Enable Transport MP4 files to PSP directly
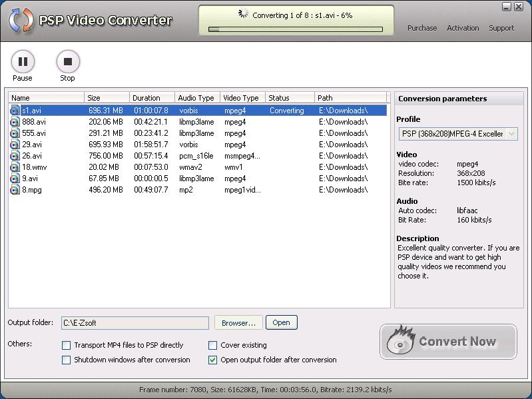 tap(66, 346)
